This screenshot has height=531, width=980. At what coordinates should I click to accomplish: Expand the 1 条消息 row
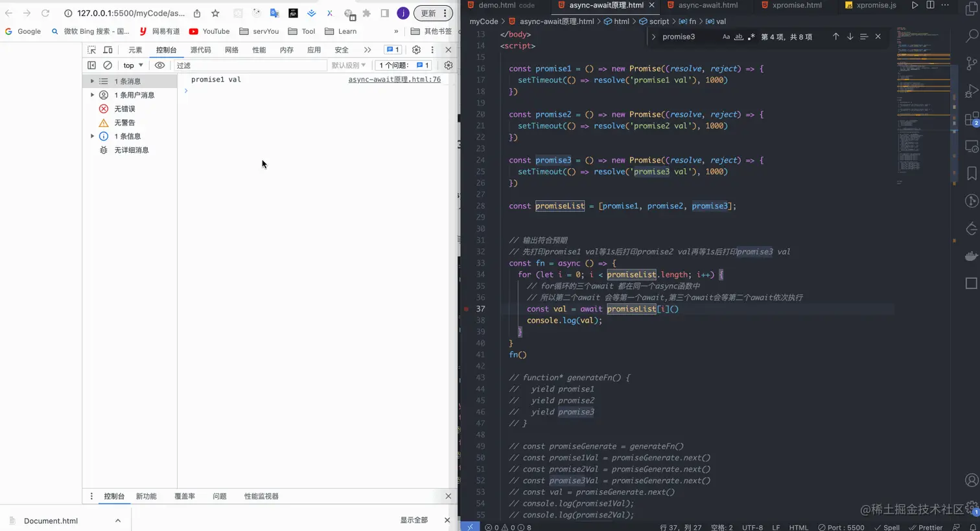pos(130,81)
